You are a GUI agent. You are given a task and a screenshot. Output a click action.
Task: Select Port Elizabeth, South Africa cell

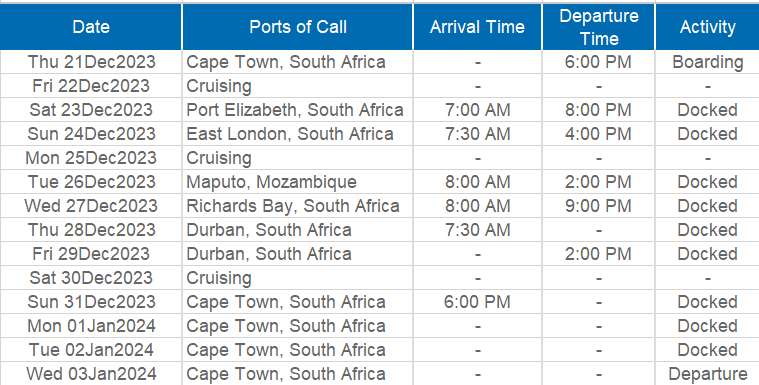[x=298, y=110]
